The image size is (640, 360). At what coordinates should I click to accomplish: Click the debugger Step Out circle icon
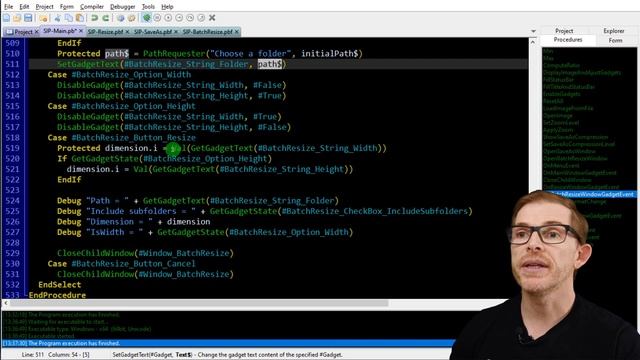201,18
